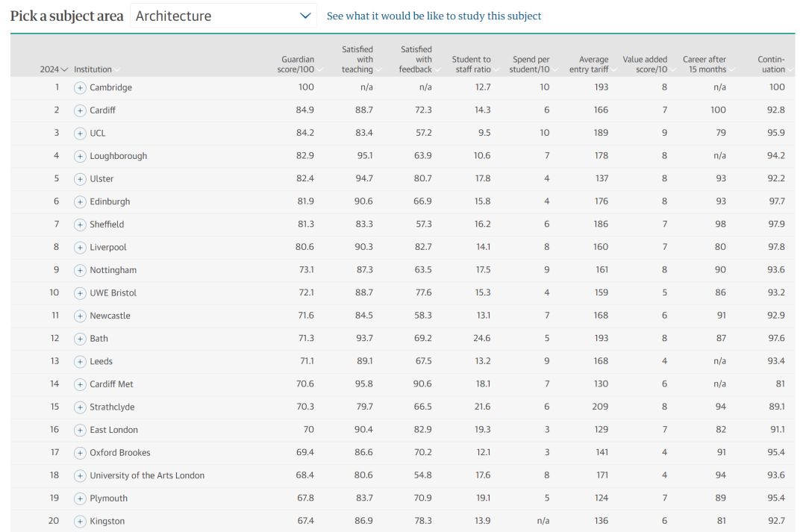Sort by Satisfied with feedback column
This screenshot has height=532, width=806.
[x=419, y=60]
